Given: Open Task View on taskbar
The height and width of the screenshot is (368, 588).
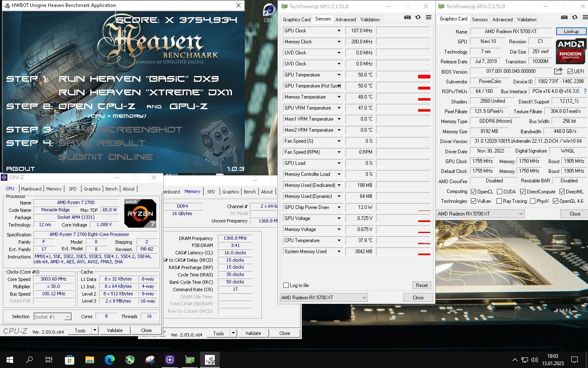Looking at the screenshot, I should pos(49,360).
